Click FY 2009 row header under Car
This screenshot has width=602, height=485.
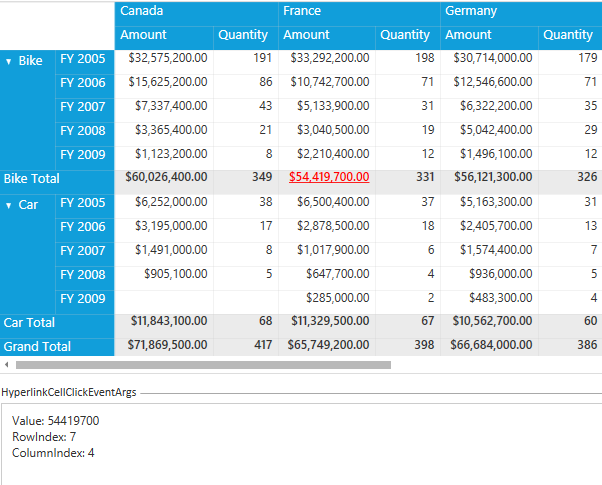click(x=82, y=299)
